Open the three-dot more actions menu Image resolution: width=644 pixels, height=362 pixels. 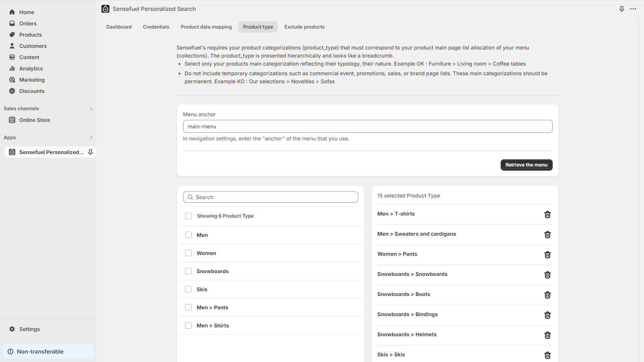(633, 9)
